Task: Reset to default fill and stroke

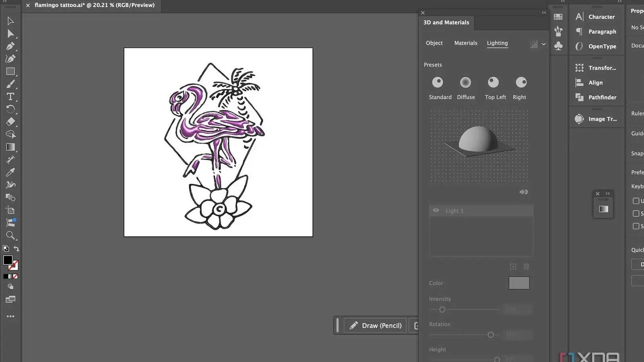Action: 6,249
